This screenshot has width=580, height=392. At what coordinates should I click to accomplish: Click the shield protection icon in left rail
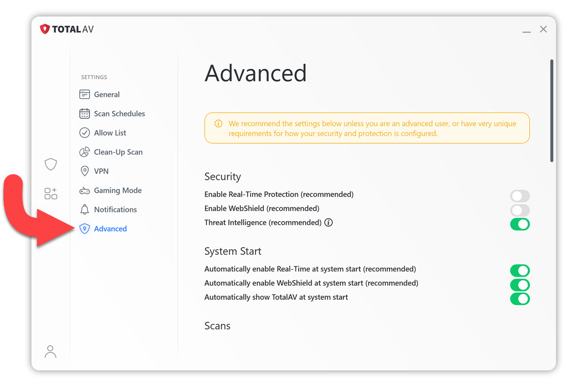51,164
